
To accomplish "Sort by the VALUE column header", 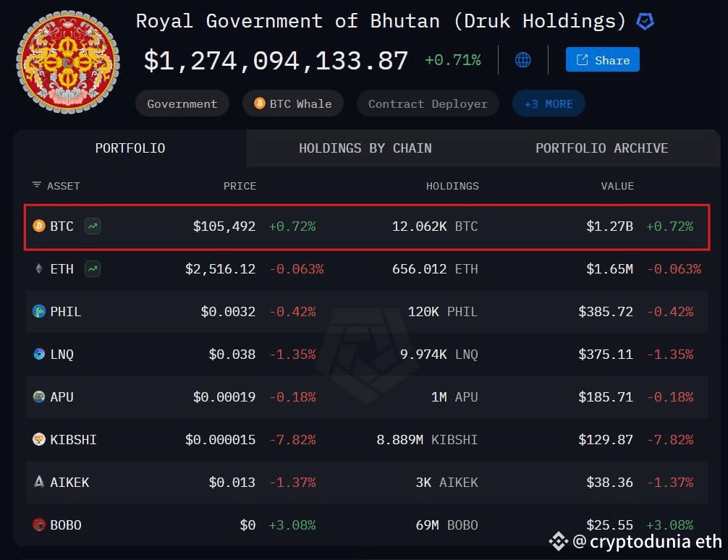I will [617, 186].
